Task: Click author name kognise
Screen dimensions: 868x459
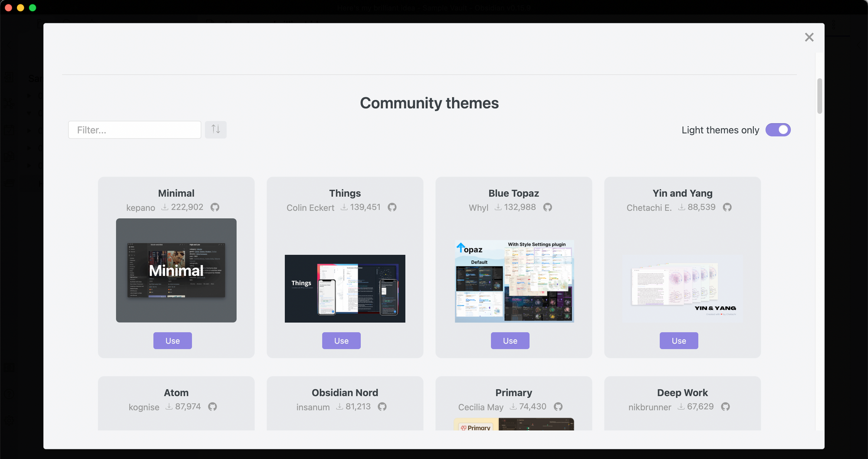Action: [x=144, y=407]
